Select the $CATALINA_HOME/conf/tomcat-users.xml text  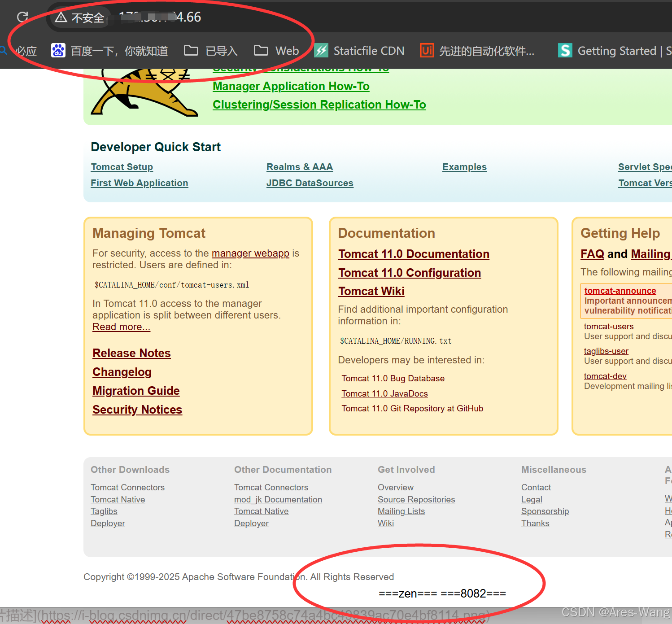(172, 285)
